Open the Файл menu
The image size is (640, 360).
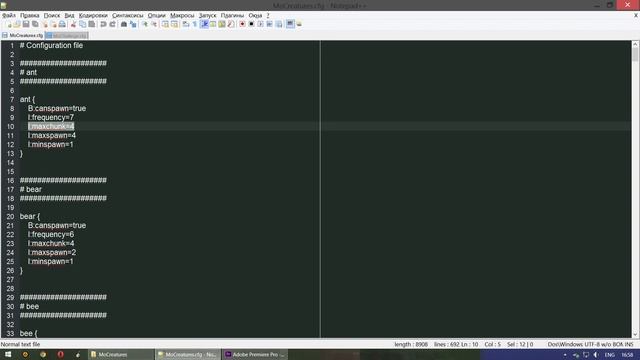[9, 15]
